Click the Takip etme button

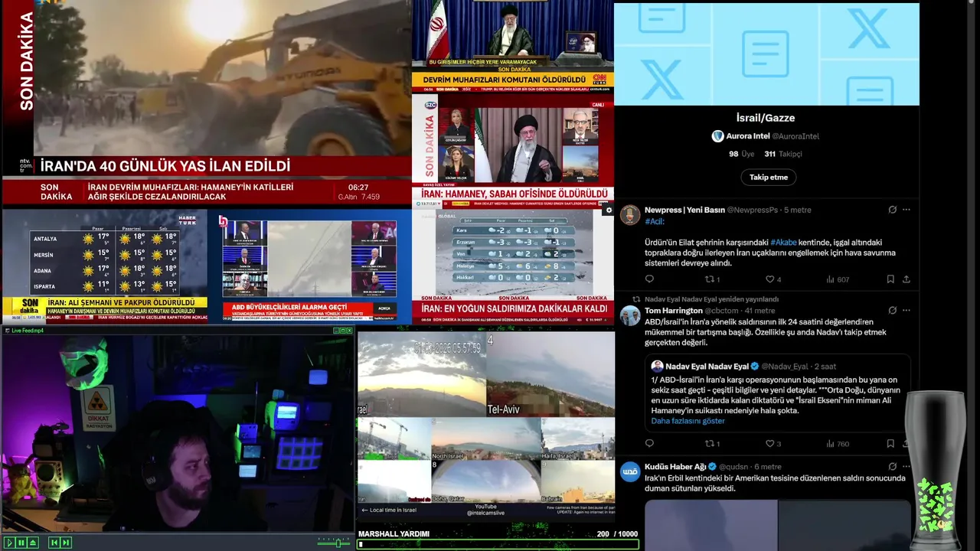coord(768,177)
